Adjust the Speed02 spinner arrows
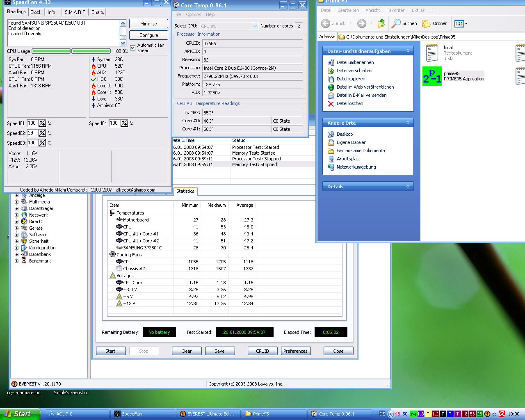Viewport: 525px width, 420px height. (x=42, y=133)
